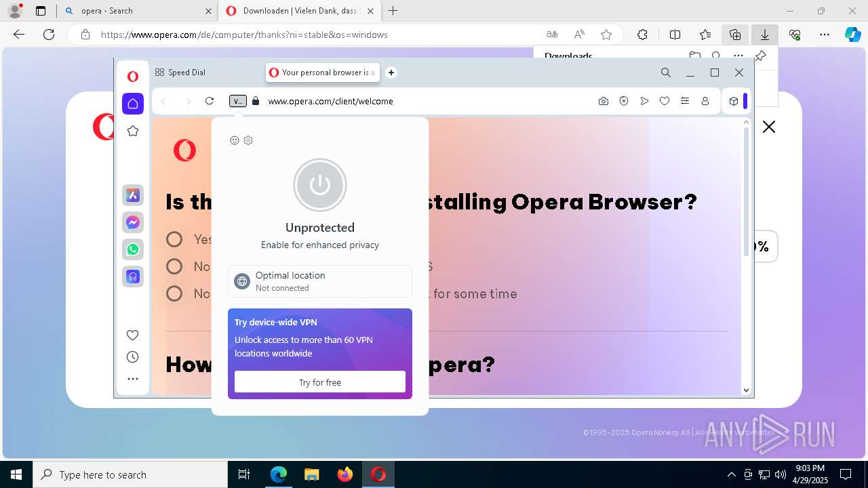Add this page to Edge favorites star

606,35
